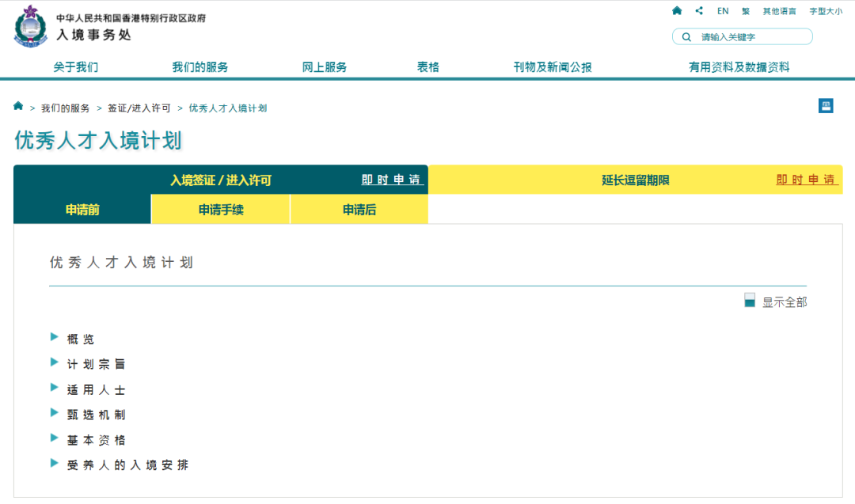Click the keyword search input field
Screen dimensions: 855x504
[752, 37]
